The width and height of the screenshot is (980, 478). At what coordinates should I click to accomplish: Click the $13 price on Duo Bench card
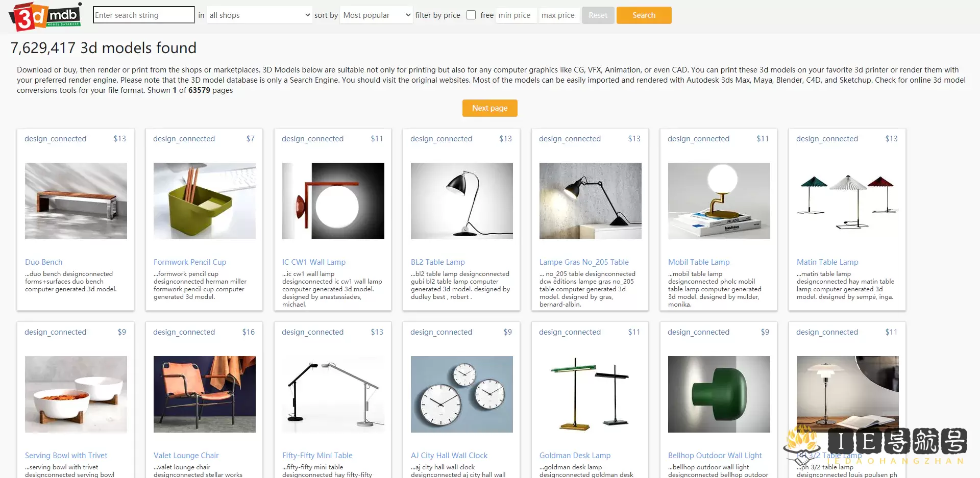[x=120, y=139]
